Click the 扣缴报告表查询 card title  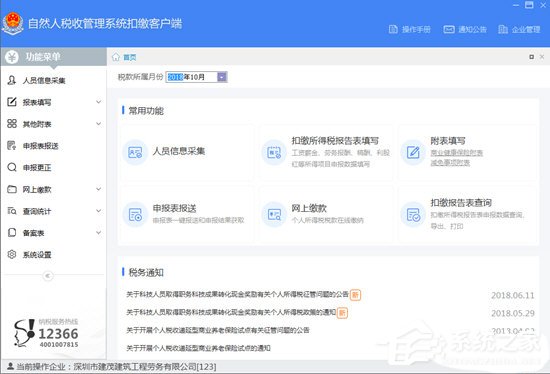click(x=461, y=202)
